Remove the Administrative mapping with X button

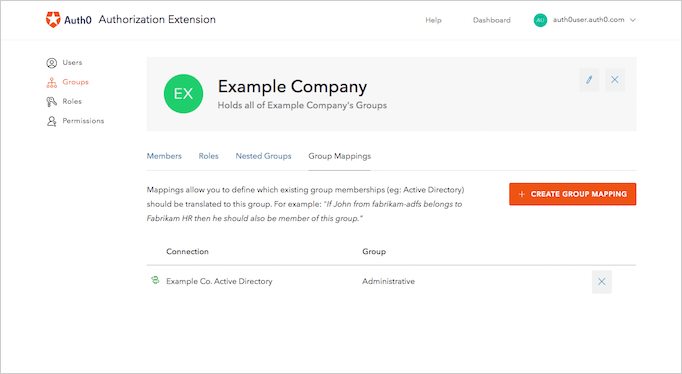coord(602,282)
